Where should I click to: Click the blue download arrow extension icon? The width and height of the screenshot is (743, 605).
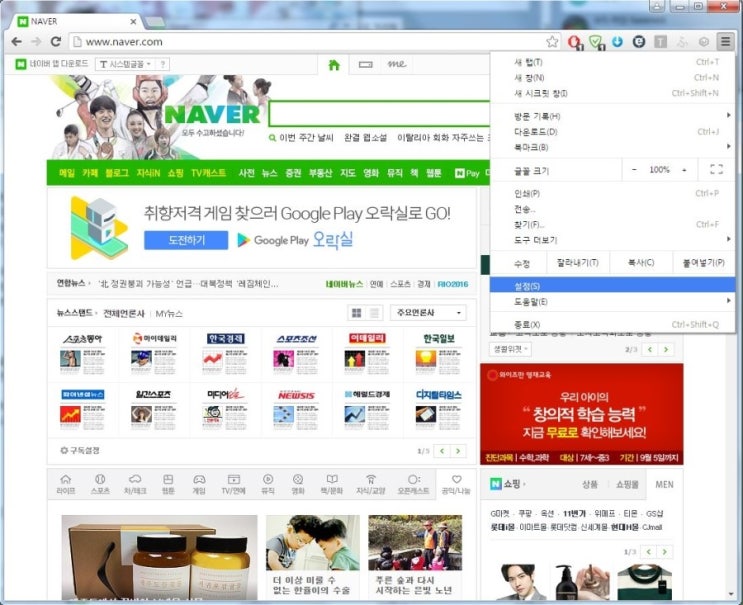coord(617,42)
